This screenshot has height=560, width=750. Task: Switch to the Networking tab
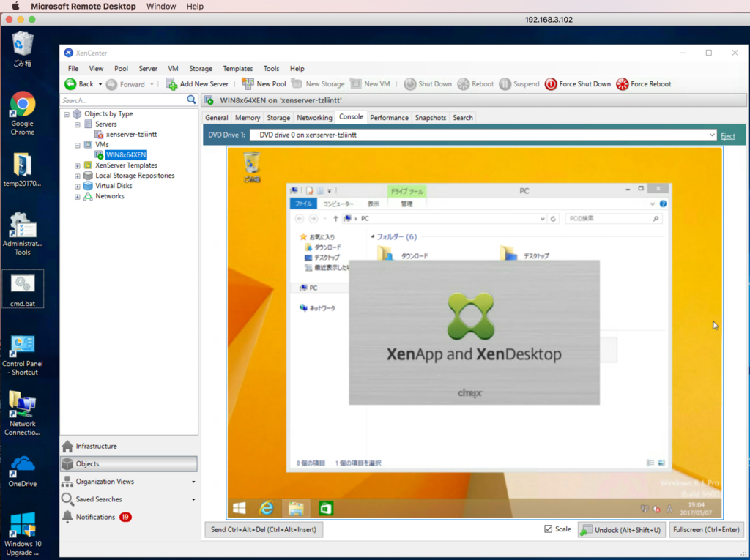[x=314, y=118]
